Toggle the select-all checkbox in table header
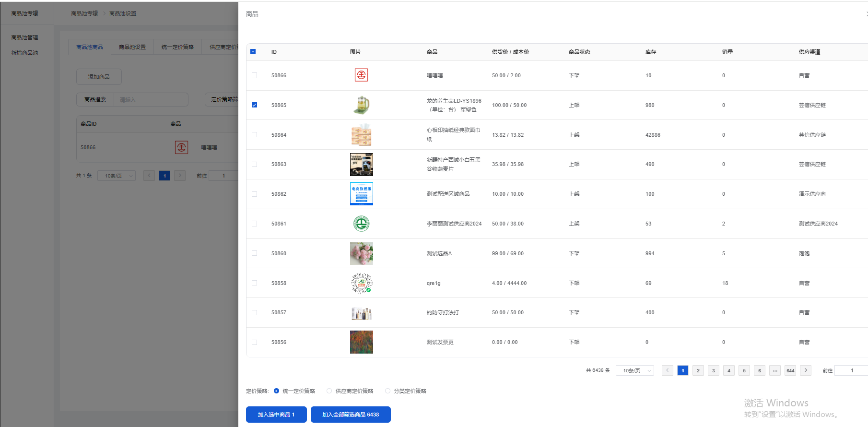The width and height of the screenshot is (868, 427). (253, 52)
